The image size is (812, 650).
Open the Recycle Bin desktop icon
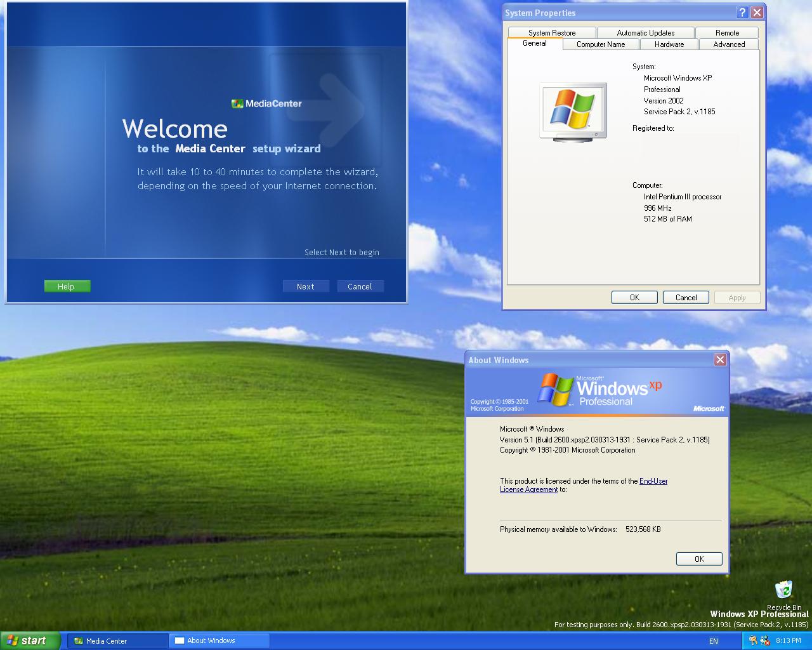[783, 595]
